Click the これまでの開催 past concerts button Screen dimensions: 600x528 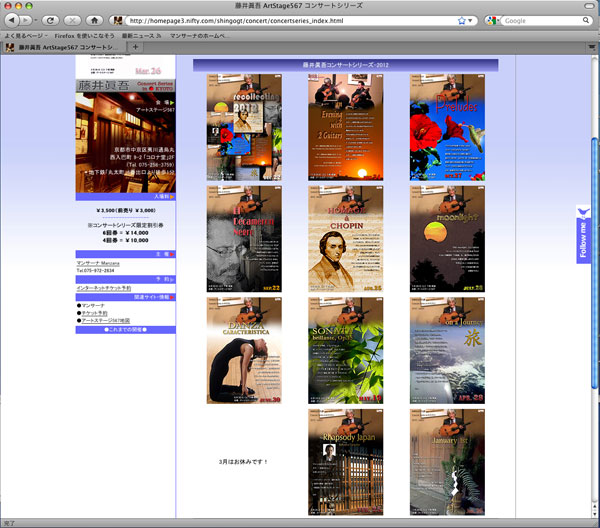pos(126,330)
